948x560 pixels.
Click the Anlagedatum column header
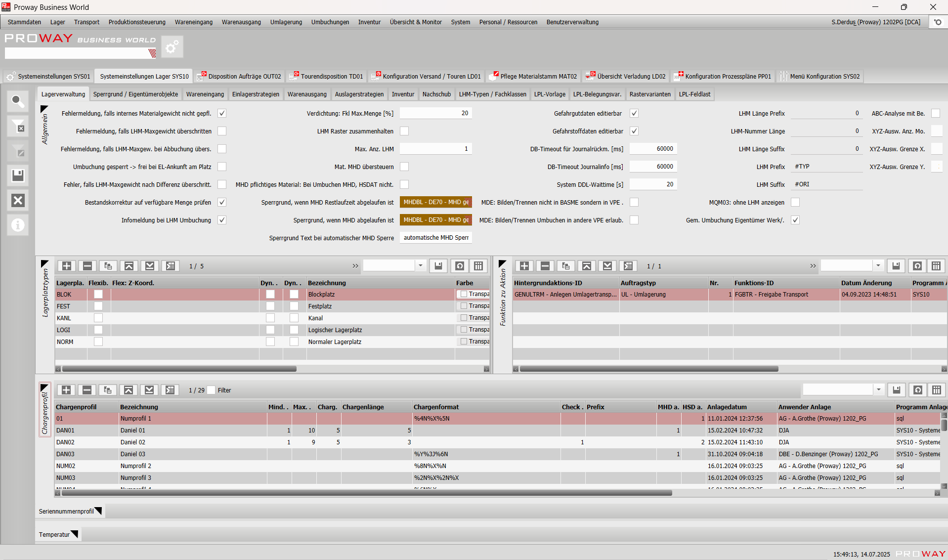coord(741,407)
